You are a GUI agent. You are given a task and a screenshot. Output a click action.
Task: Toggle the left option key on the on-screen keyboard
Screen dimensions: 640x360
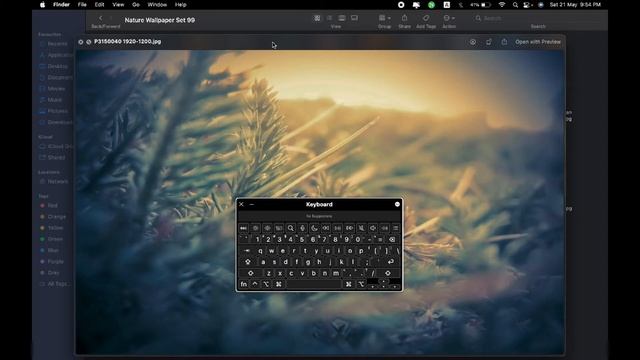pos(267,284)
